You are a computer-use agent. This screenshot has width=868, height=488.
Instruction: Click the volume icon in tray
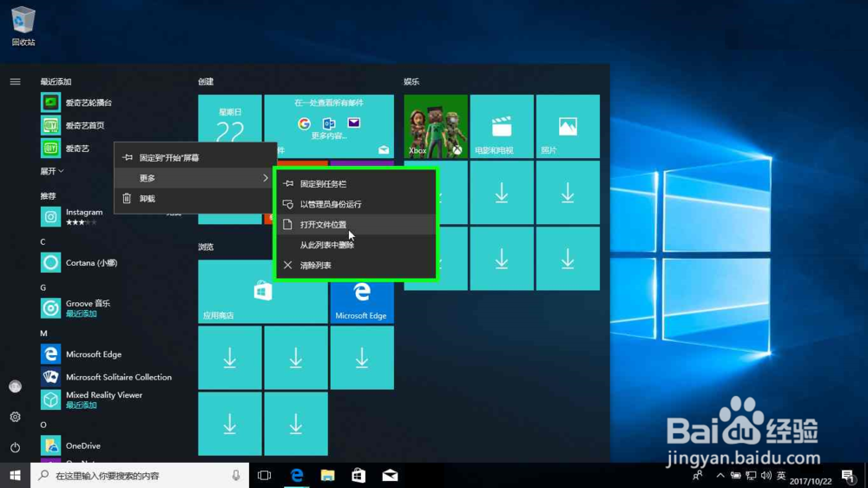(x=766, y=475)
